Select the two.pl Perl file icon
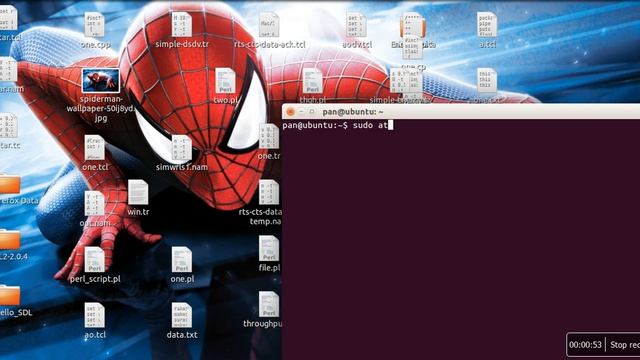The height and width of the screenshot is (360, 640). coord(225,81)
